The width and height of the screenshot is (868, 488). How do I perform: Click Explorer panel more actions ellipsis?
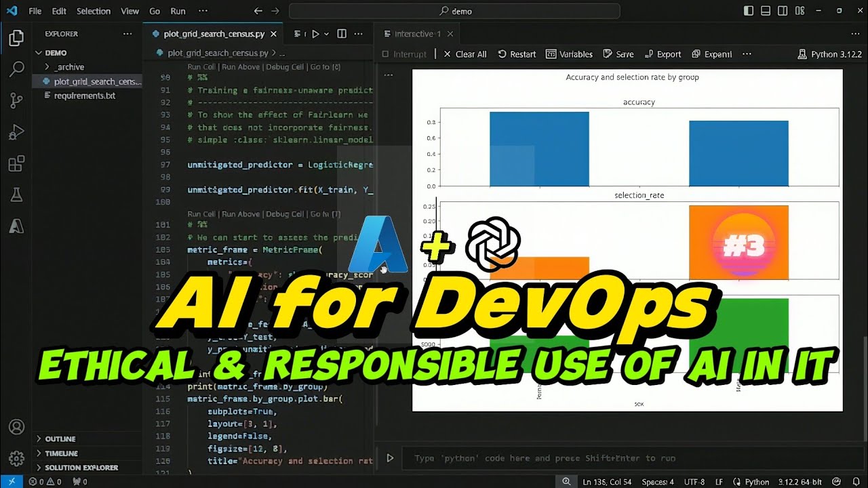click(x=127, y=34)
